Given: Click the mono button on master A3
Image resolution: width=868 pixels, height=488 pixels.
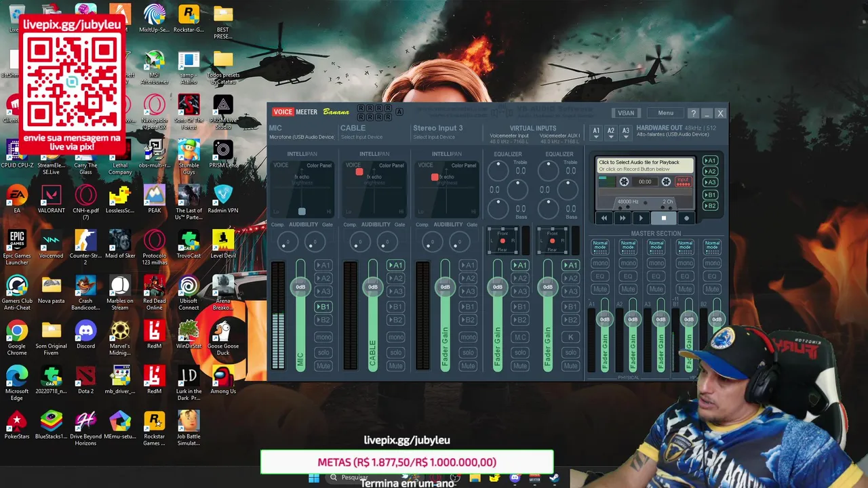Looking at the screenshot, I should pyautogui.click(x=656, y=263).
